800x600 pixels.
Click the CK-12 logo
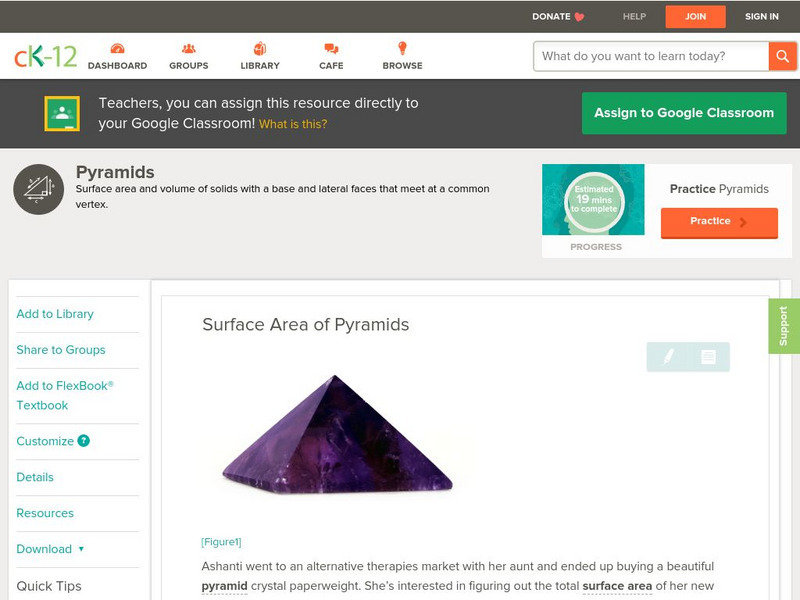(45, 56)
